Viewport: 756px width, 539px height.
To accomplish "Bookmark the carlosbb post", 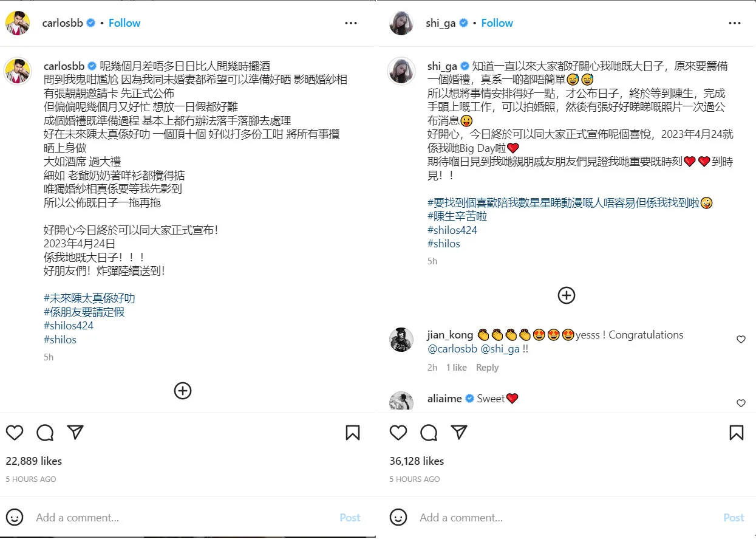I will pyautogui.click(x=353, y=433).
